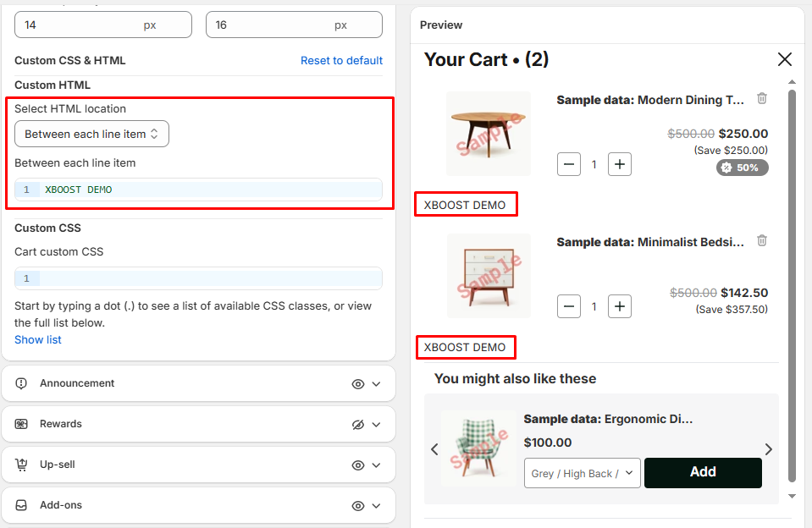The image size is (812, 528).
Task: Expand the Add-ons section chevron
Action: [377, 506]
